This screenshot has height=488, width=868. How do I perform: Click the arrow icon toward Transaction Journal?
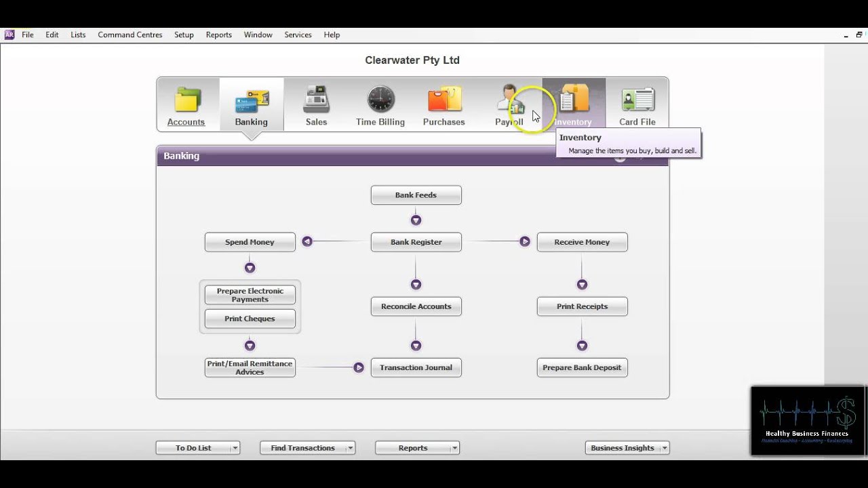tap(359, 367)
